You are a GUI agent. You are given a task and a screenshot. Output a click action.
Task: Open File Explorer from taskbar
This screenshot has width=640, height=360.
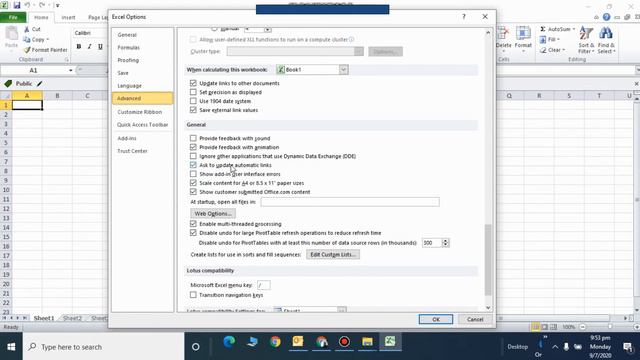[x=367, y=342]
